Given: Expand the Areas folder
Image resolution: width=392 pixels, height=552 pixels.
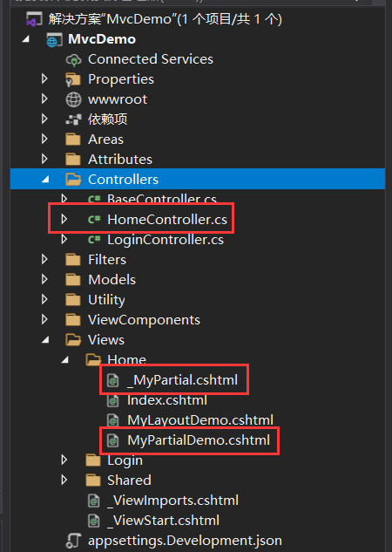Looking at the screenshot, I should 44,139.
